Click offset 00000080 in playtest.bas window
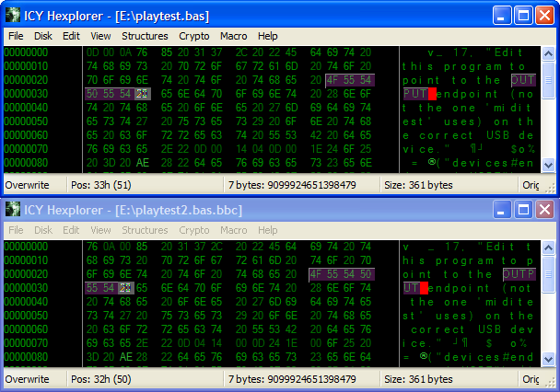The width and height of the screenshot is (560, 392). [26, 163]
